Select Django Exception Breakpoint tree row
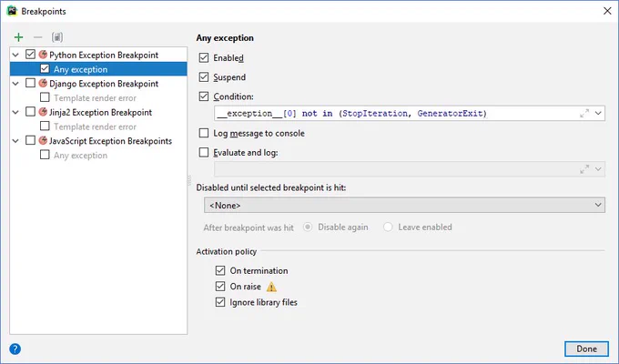This screenshot has width=619, height=364. [x=98, y=84]
